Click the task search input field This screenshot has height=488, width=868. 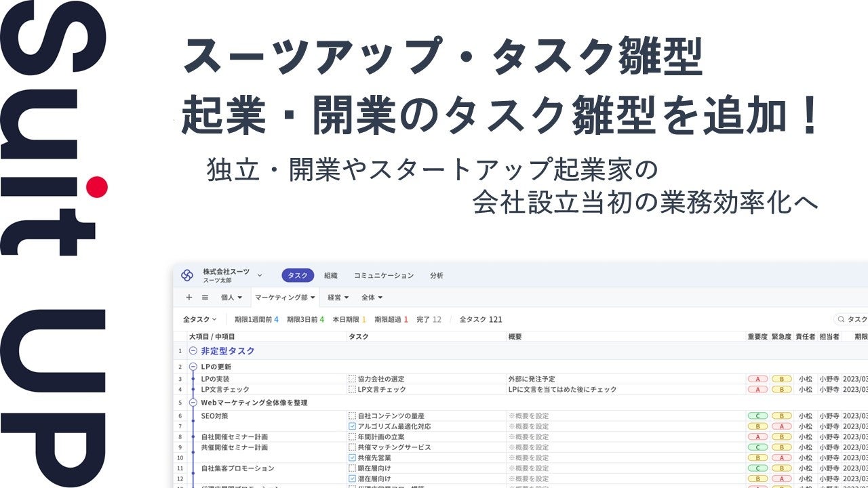(852, 319)
